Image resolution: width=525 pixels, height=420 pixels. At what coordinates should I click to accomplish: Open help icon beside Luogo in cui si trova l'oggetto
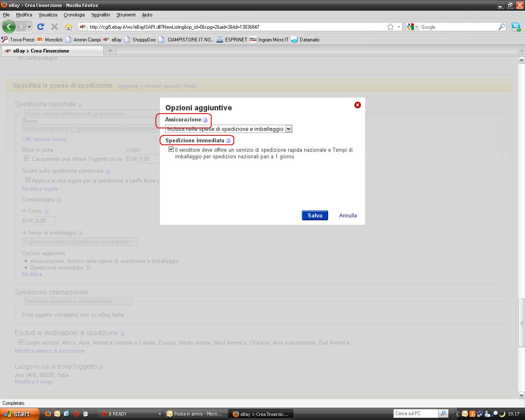[x=101, y=367]
